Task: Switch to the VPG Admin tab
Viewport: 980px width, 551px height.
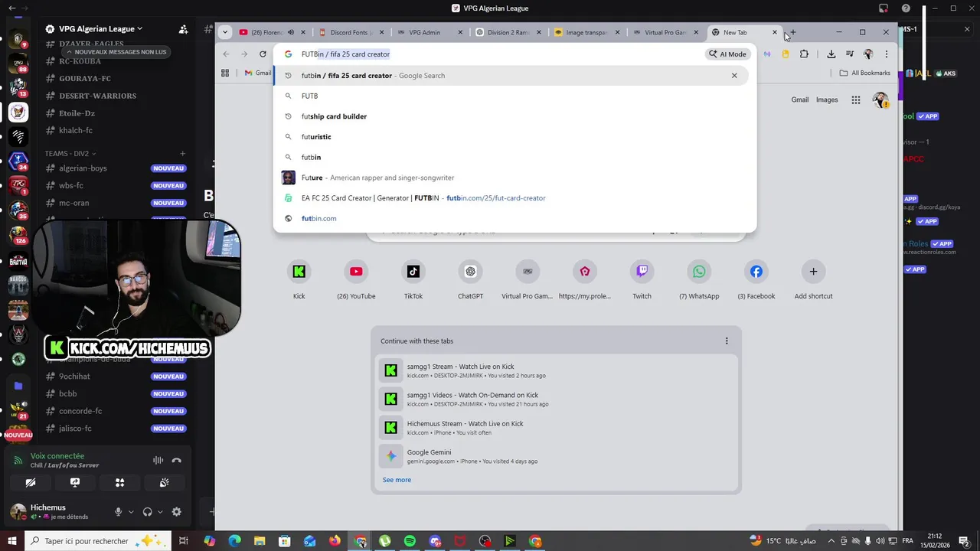Action: 430,32
